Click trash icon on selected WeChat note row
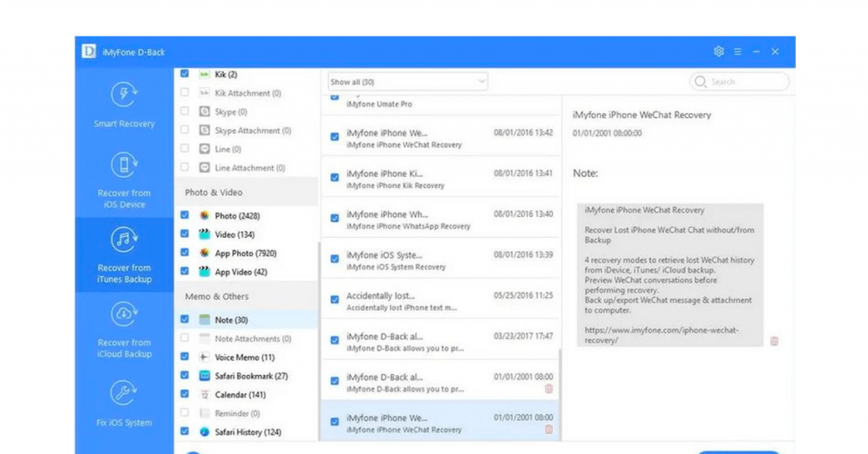Image resolution: width=868 pixels, height=454 pixels. tap(548, 429)
